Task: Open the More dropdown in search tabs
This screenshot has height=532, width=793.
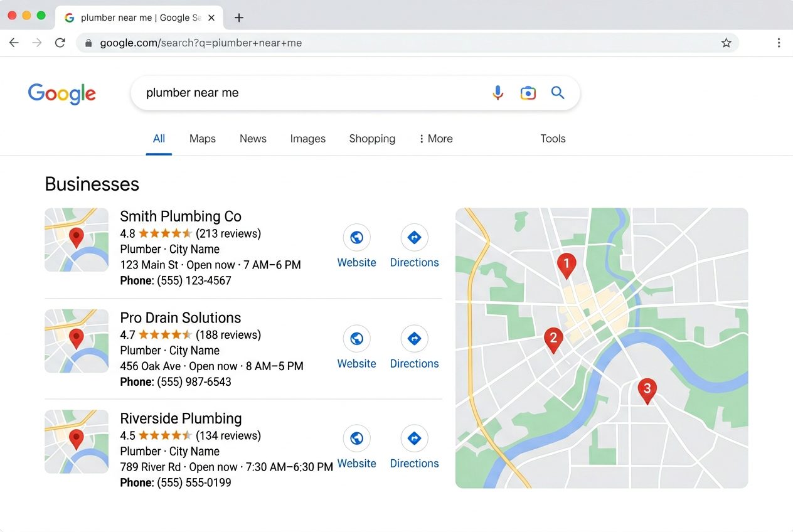Action: (x=435, y=139)
